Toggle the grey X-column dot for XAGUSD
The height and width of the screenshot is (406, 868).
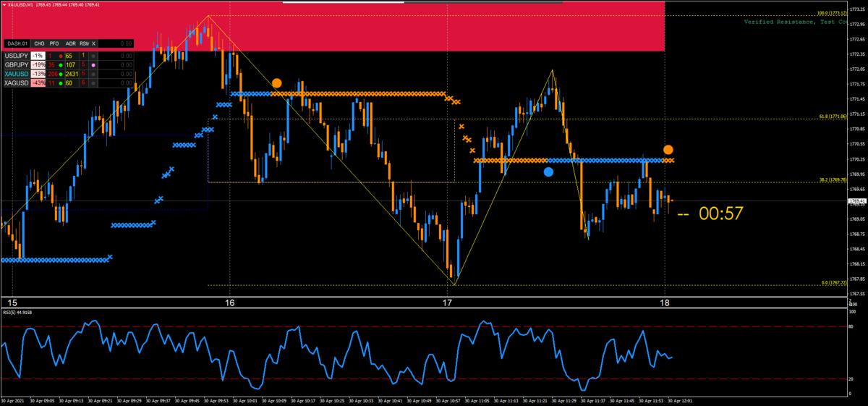coord(93,83)
